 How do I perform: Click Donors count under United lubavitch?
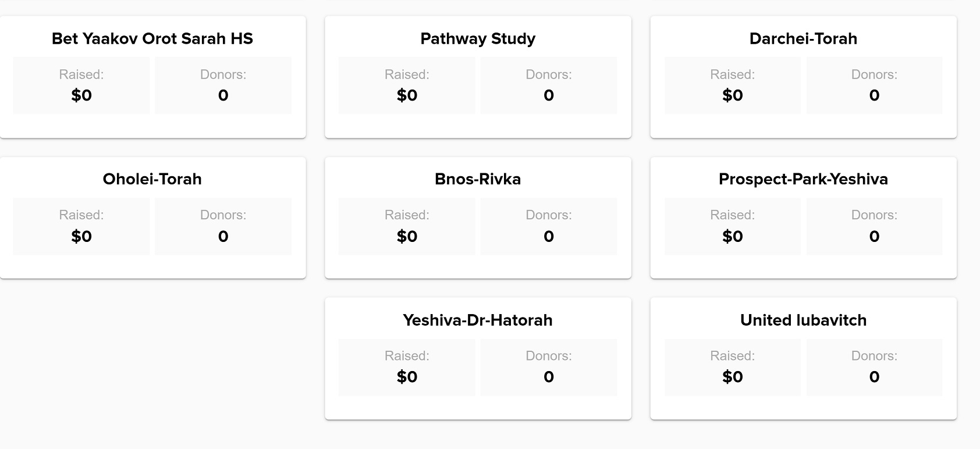[874, 377]
